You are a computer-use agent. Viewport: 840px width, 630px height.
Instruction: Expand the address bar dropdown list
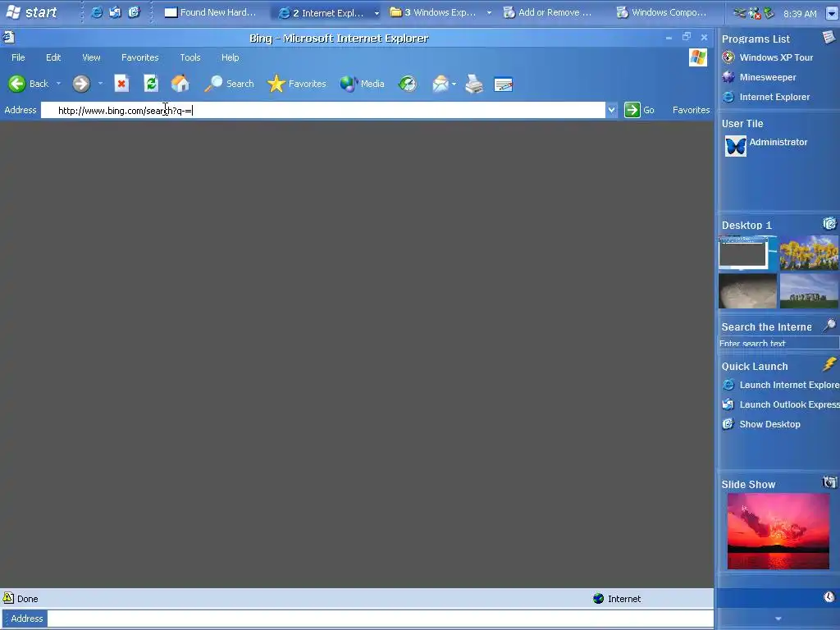(611, 111)
